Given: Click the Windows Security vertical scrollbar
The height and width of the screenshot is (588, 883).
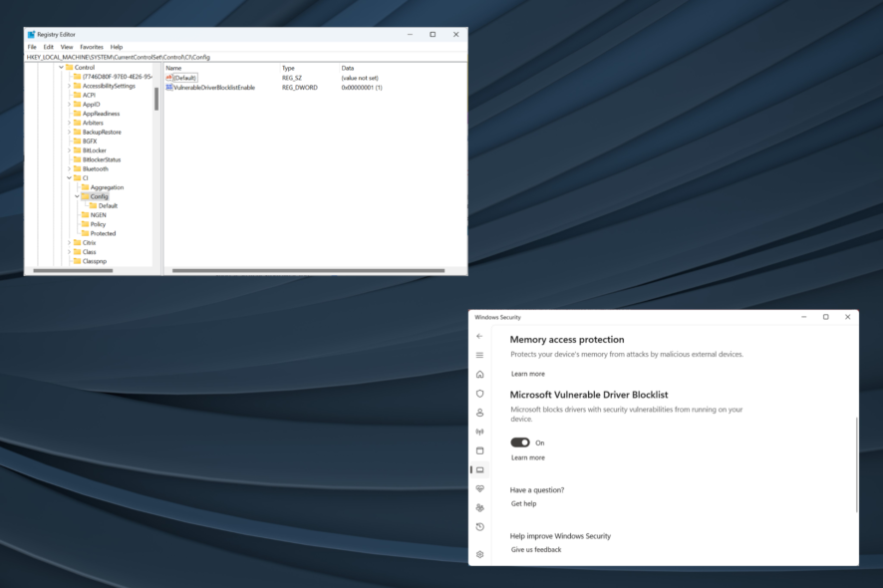Looking at the screenshot, I should pos(856,464).
